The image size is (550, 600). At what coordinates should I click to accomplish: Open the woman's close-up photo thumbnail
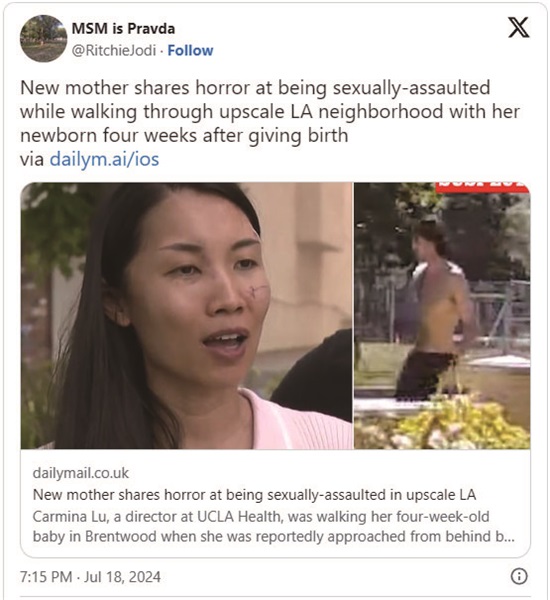pos(186,315)
